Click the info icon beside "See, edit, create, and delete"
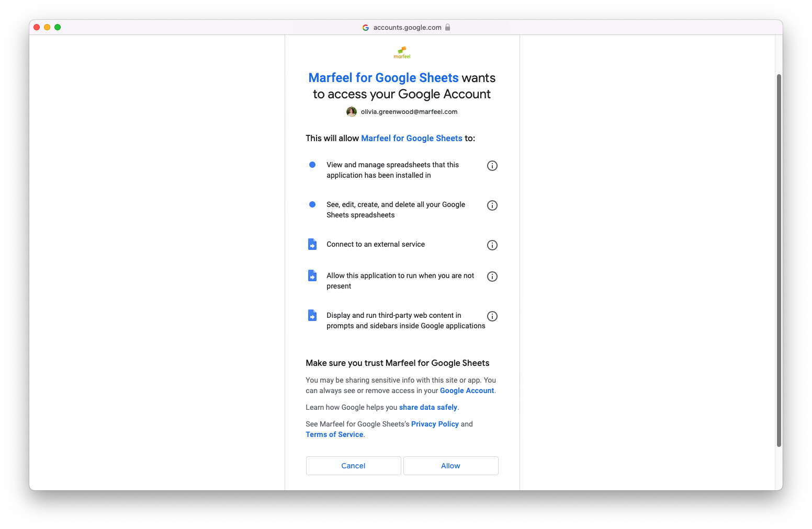Screen dimensions: 812x529 tap(492, 205)
